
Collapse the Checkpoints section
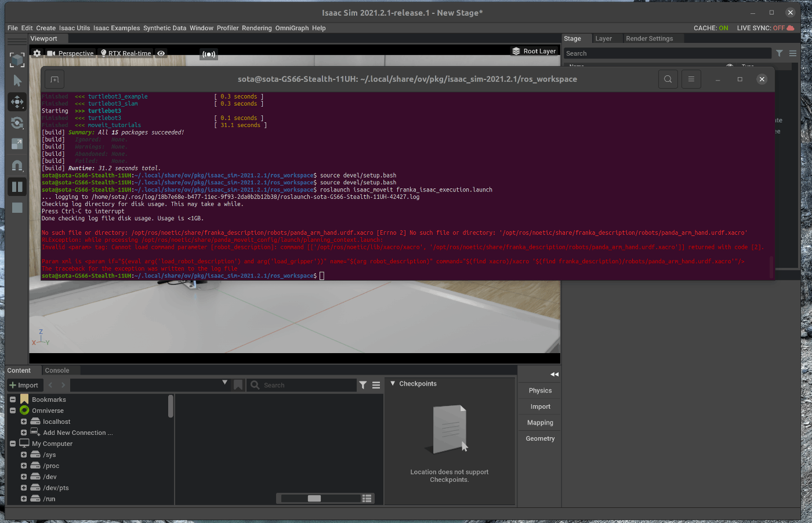(393, 384)
